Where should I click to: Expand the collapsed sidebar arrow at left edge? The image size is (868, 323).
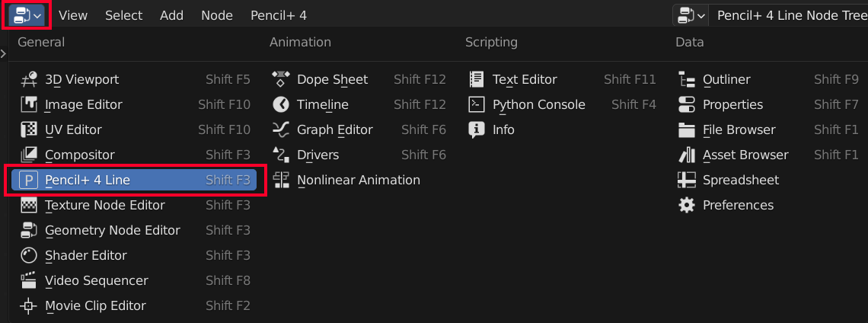point(3,53)
